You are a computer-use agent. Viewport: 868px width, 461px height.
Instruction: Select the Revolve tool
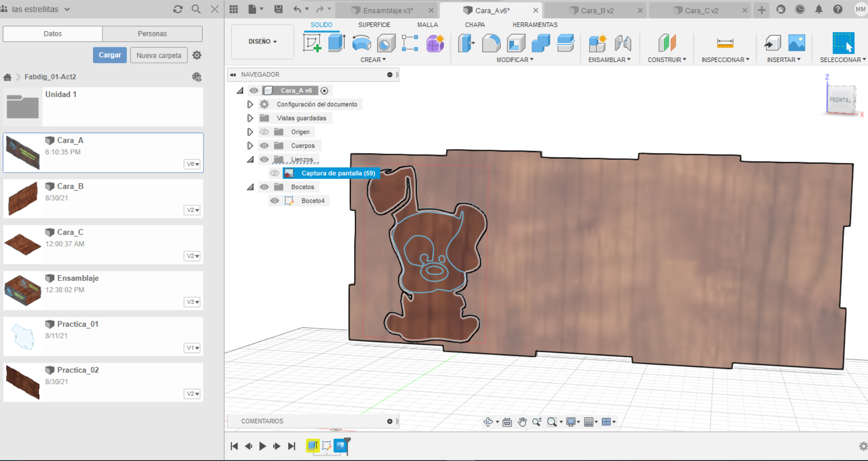[x=362, y=43]
